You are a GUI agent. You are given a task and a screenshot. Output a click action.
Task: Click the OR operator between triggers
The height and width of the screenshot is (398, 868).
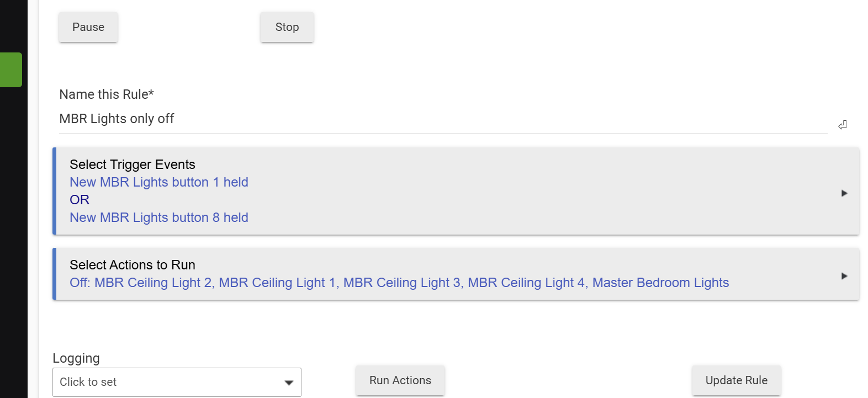pyautogui.click(x=80, y=200)
